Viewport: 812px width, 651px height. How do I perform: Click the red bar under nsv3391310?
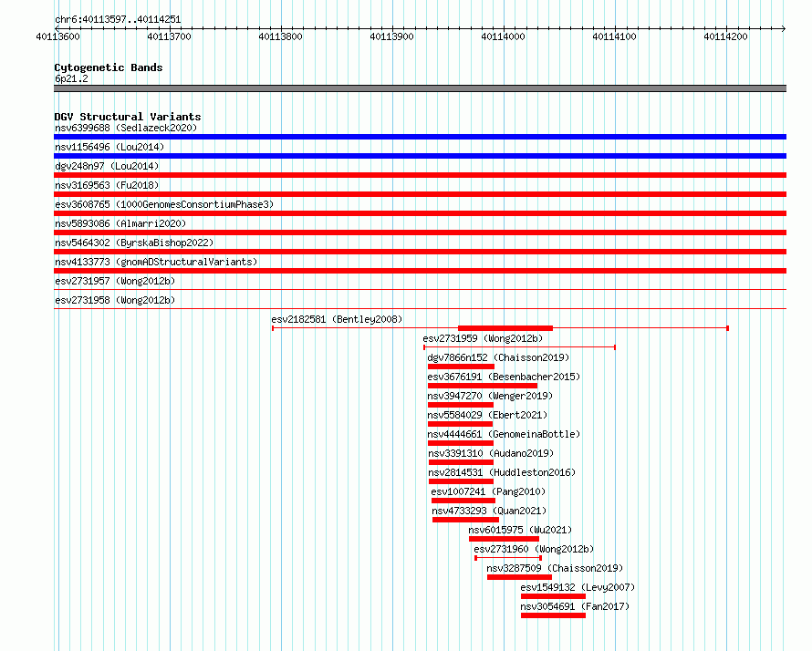[461, 462]
